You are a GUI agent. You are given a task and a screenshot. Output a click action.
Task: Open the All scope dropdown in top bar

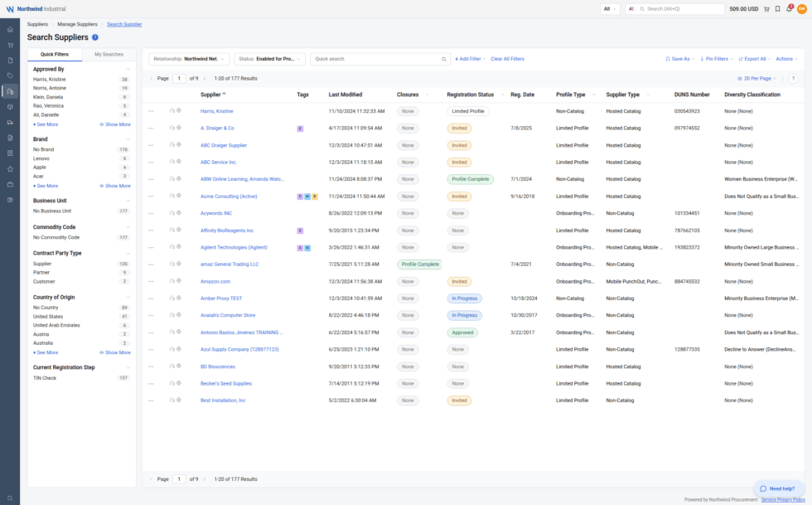tap(610, 9)
